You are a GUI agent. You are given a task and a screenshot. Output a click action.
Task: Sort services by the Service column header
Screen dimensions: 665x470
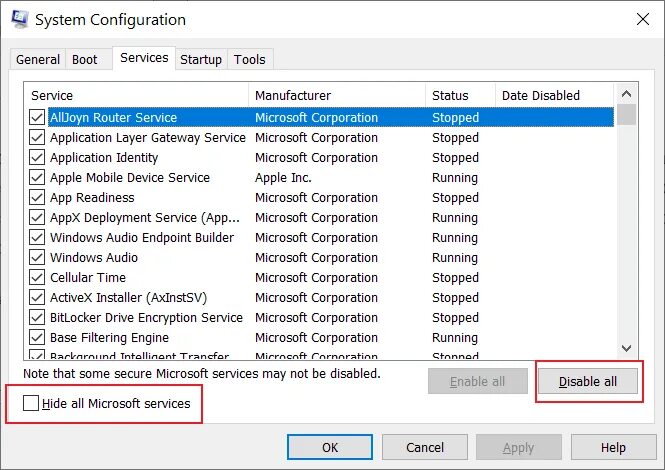tap(138, 96)
